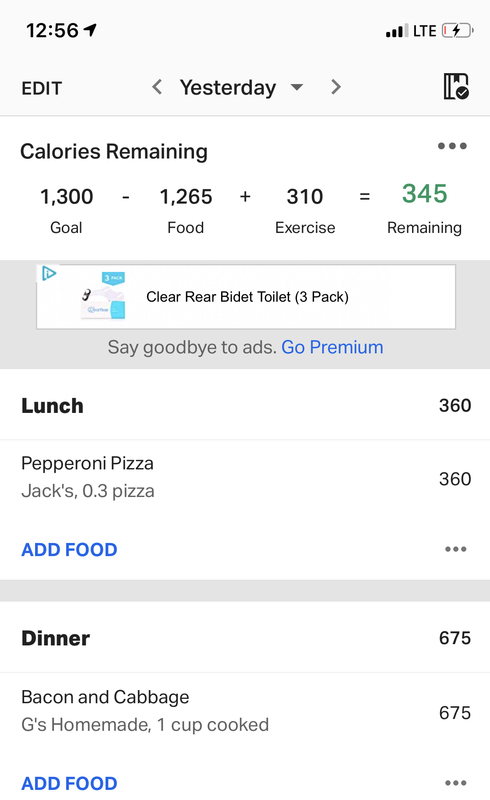Add food to Dinner
Screen dimensions: 490x800
69,783
